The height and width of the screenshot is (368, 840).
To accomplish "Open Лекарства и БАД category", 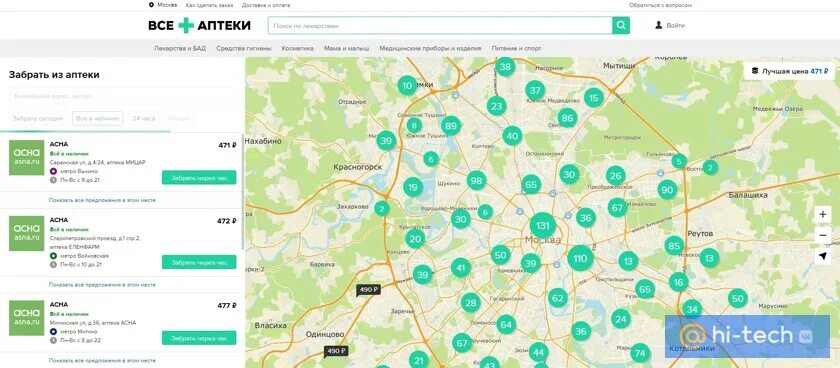I will tap(180, 48).
